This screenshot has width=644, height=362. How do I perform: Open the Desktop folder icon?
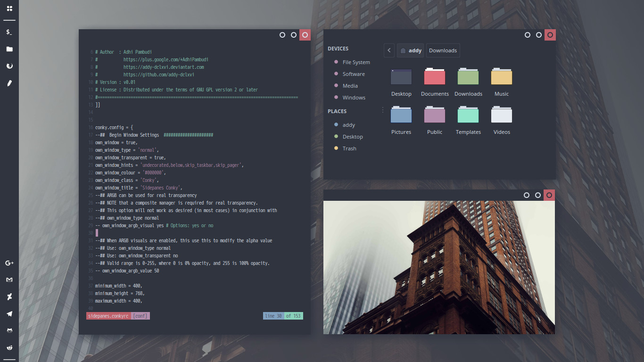tap(401, 77)
